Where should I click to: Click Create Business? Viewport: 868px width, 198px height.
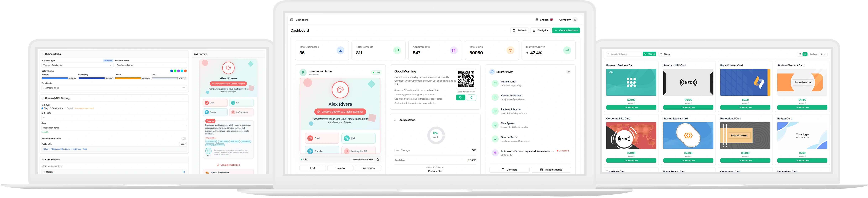[566, 30]
